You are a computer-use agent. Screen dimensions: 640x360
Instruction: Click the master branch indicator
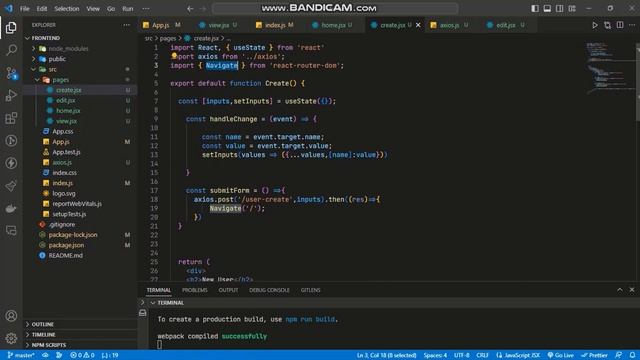pyautogui.click(x=21, y=355)
